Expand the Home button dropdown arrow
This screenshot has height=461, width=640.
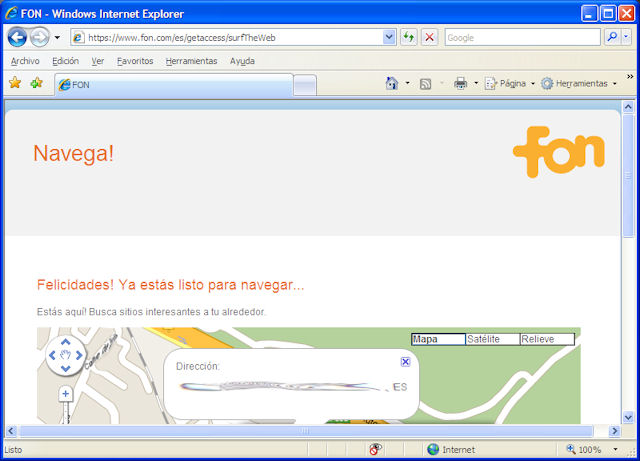pyautogui.click(x=407, y=83)
